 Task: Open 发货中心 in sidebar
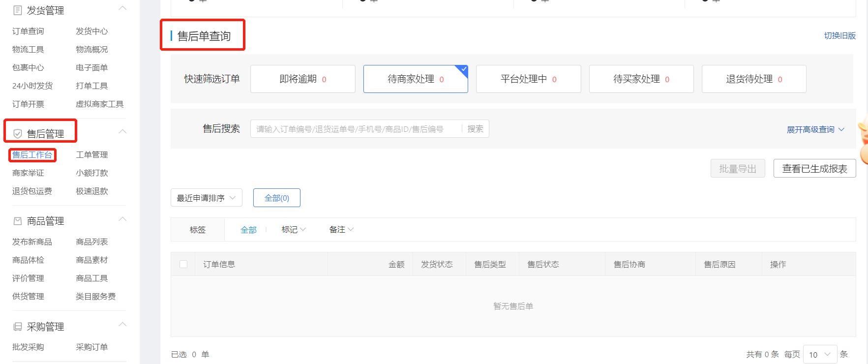click(x=91, y=31)
